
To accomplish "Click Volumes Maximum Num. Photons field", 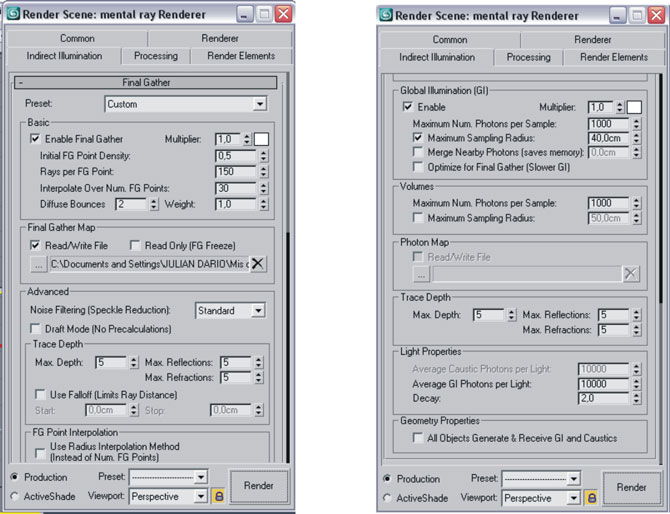I will pos(609,203).
